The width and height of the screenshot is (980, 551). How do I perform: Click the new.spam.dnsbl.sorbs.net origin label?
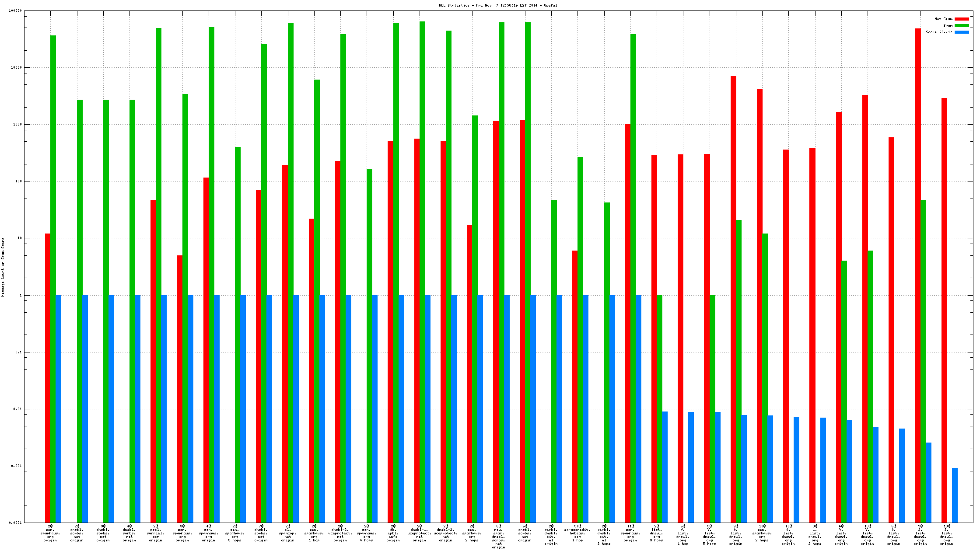498,537
